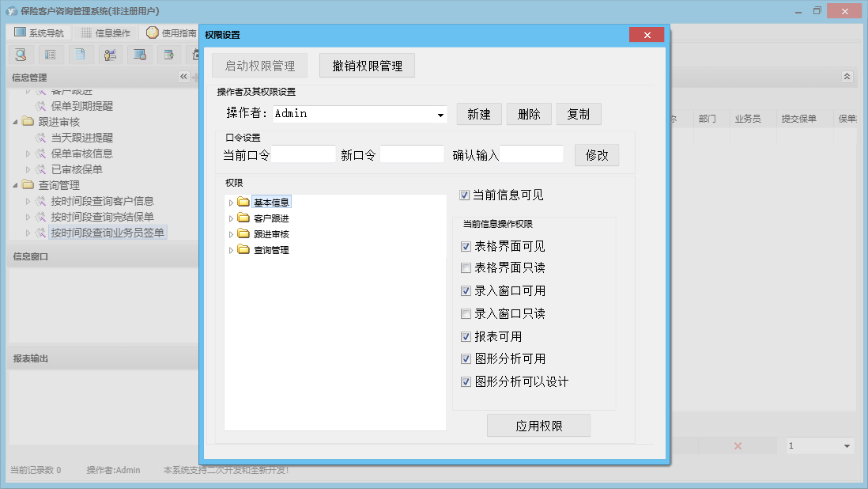Screen dimensions: 868x489
Task: Click 应用权限 button
Action: pyautogui.click(x=538, y=426)
